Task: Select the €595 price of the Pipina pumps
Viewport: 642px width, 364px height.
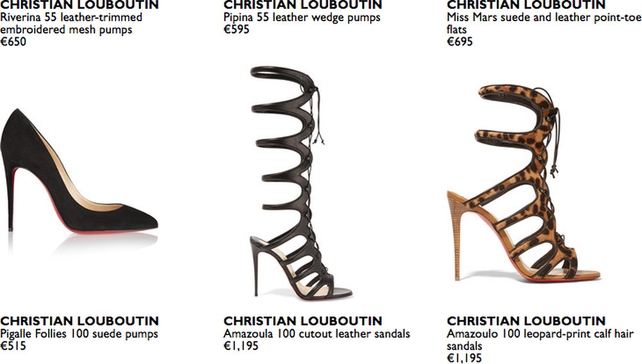Action: click(x=236, y=30)
